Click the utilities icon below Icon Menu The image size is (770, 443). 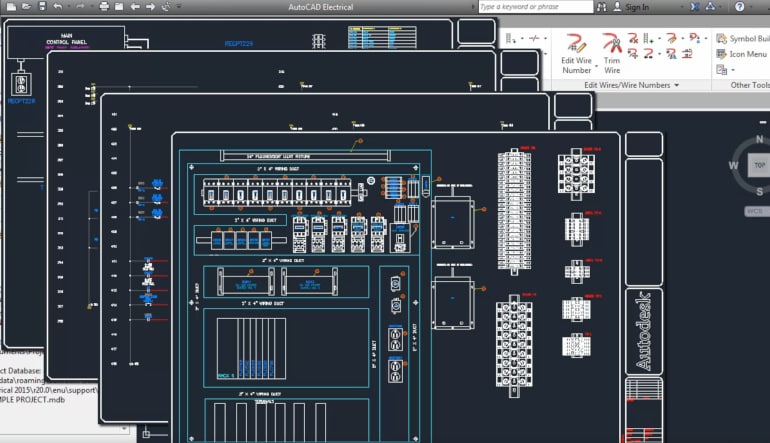721,70
